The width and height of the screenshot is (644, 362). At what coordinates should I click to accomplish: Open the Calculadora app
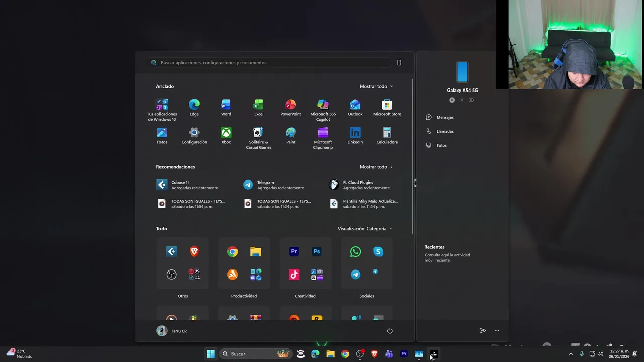(387, 136)
